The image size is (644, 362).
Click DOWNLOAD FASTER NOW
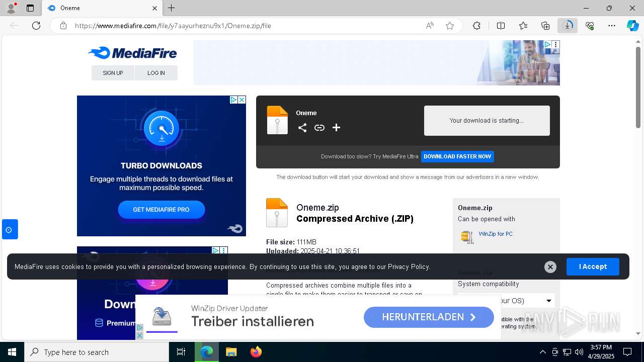(457, 156)
